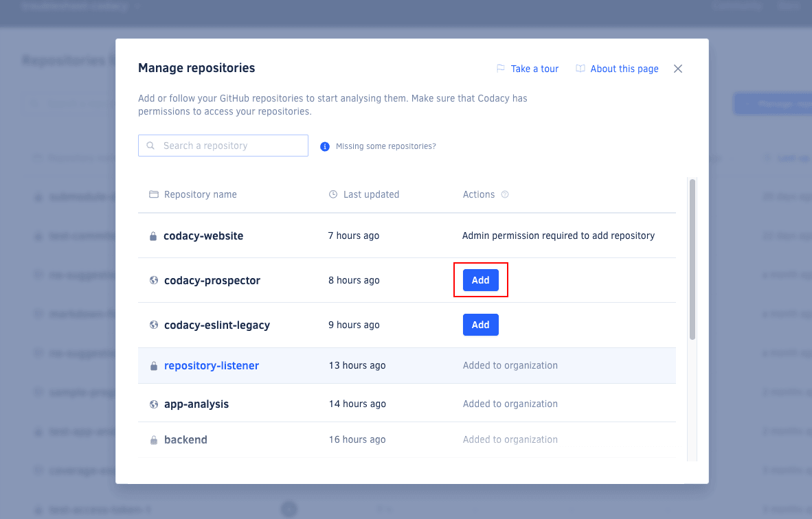Viewport: 812px width, 519px height.
Task: Click the Take a tour link
Action: (x=534, y=68)
